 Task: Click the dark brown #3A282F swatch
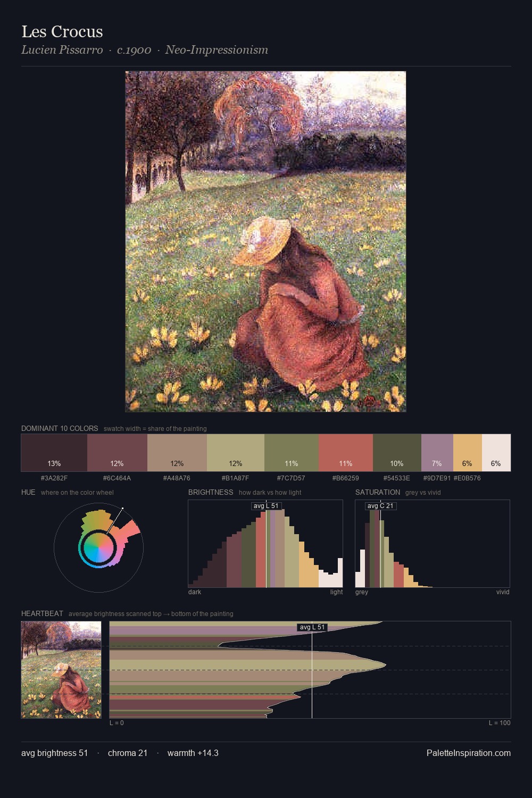(x=54, y=453)
